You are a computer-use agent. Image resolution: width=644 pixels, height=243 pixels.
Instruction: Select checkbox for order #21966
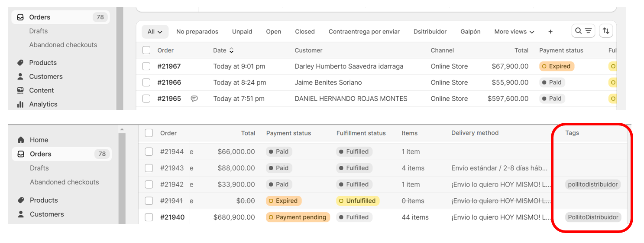(x=146, y=82)
